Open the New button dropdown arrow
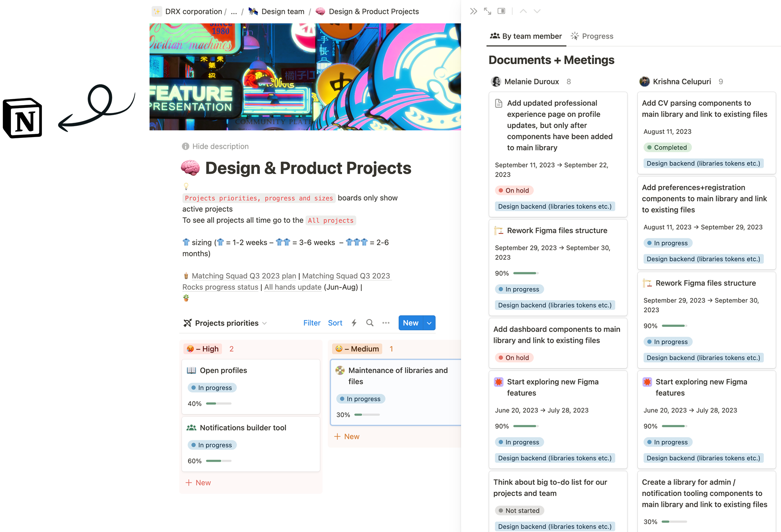 tap(429, 323)
